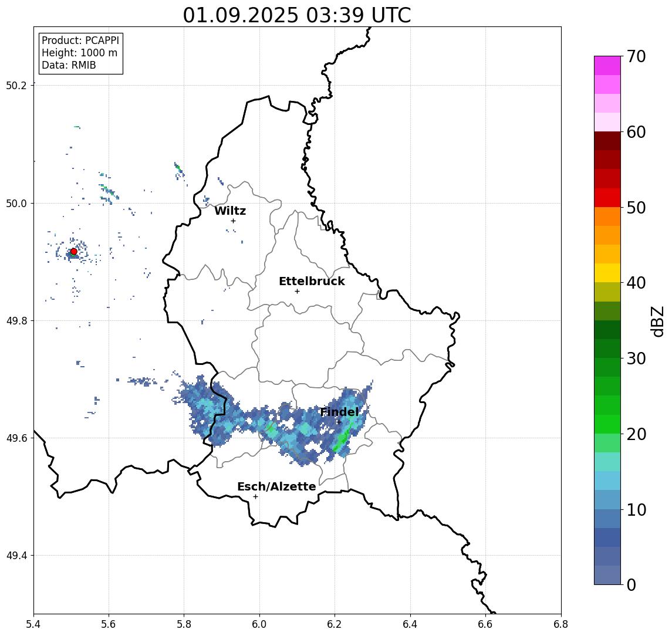This screenshot has width=672, height=636.
Task: Click the title 01.09.2025 03:39 UTC
Action: (297, 15)
